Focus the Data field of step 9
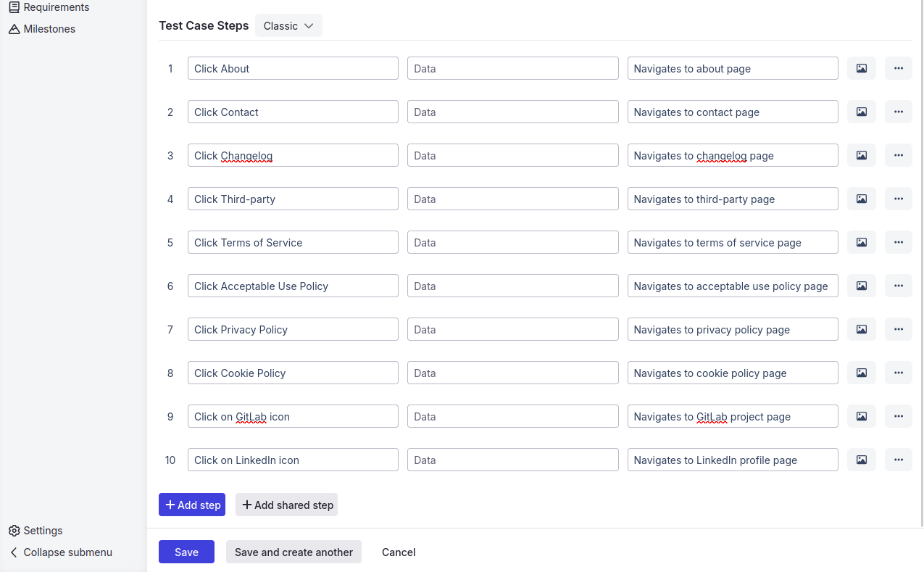This screenshot has height=572, width=924. (513, 416)
